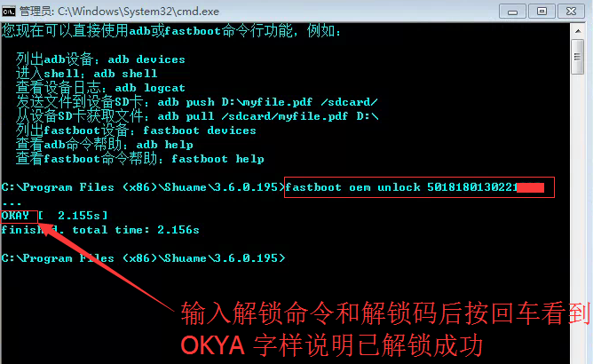Click the 'adb devices' example line
Screen dimensions: 609x364
coord(100,59)
